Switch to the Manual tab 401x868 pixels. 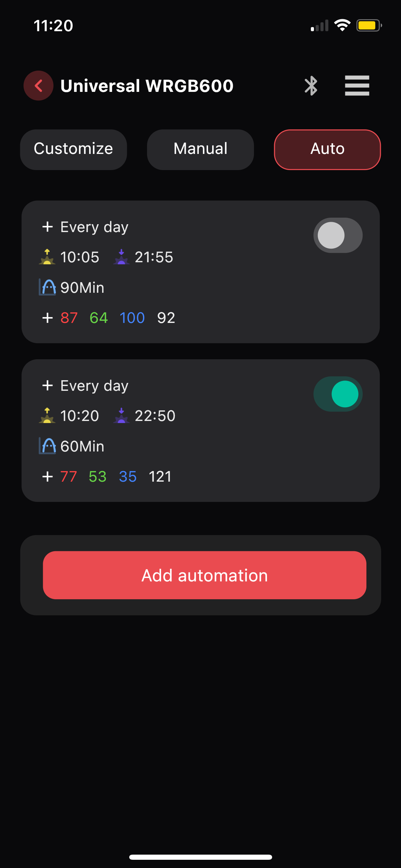pos(200,149)
